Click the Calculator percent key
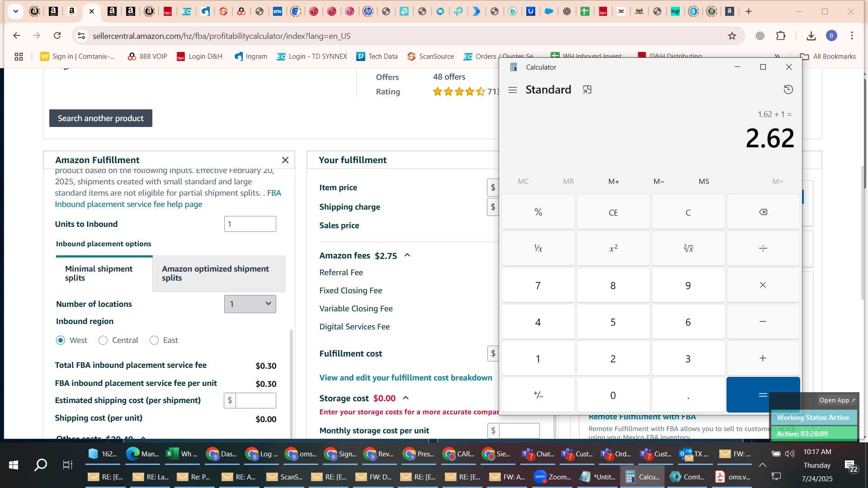Viewport: 868px width, 488px height. coord(538,212)
